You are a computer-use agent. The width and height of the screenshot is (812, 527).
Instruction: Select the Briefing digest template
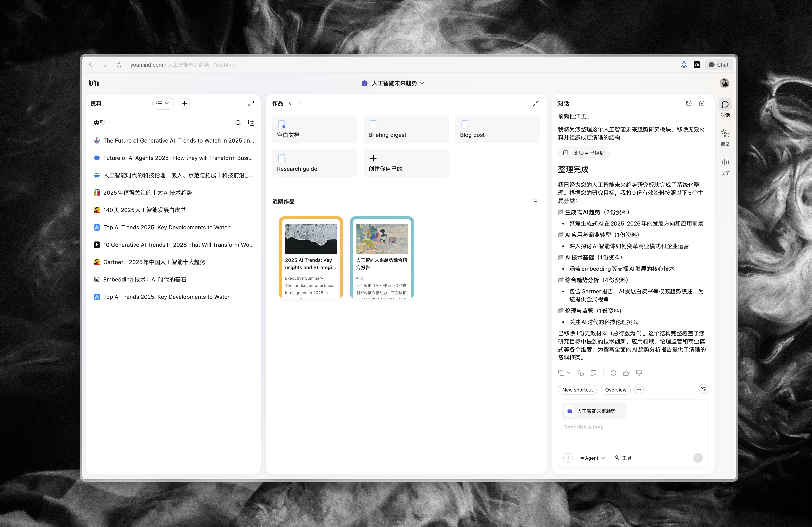click(x=406, y=129)
